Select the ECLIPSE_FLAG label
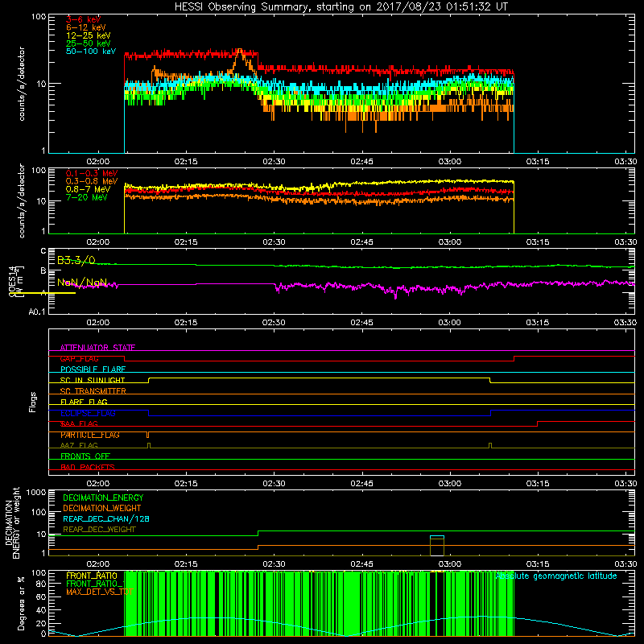 (x=88, y=413)
